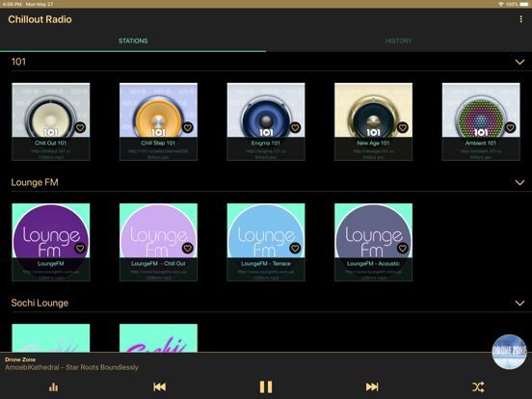This screenshot has width=532, height=399.
Task: Switch to the History tab
Action: (x=399, y=41)
